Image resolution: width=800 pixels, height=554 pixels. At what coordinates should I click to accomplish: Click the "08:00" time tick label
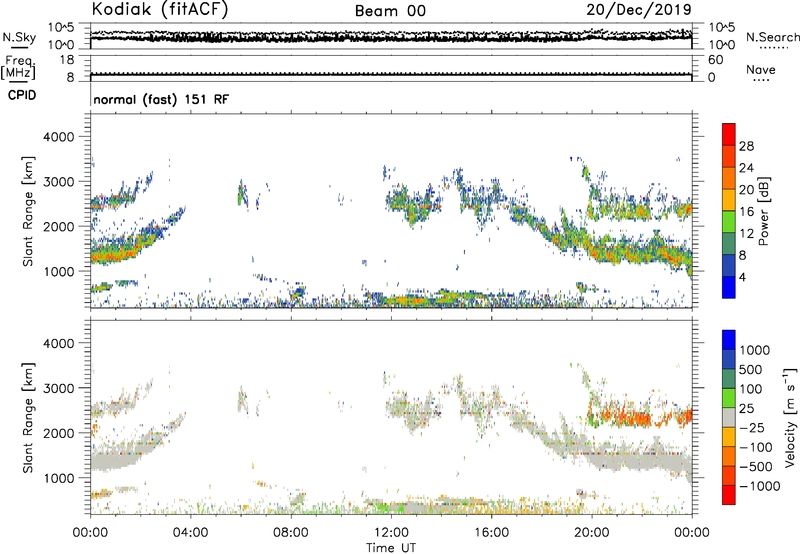(291, 533)
